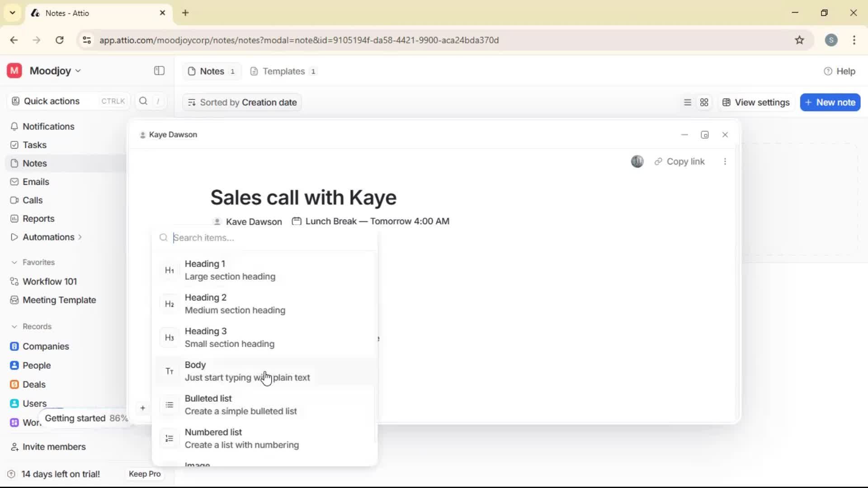Toggle the sidebar collapse icon

click(x=159, y=71)
